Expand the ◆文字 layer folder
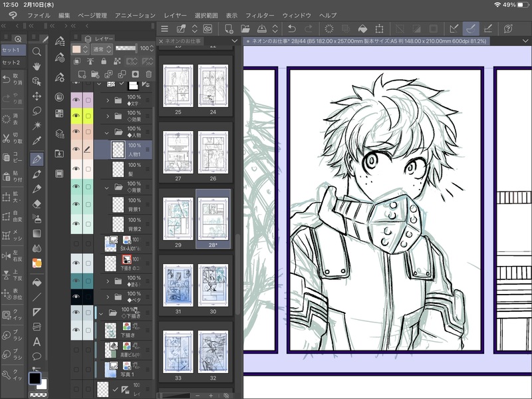This screenshot has width=532, height=399. point(108,100)
